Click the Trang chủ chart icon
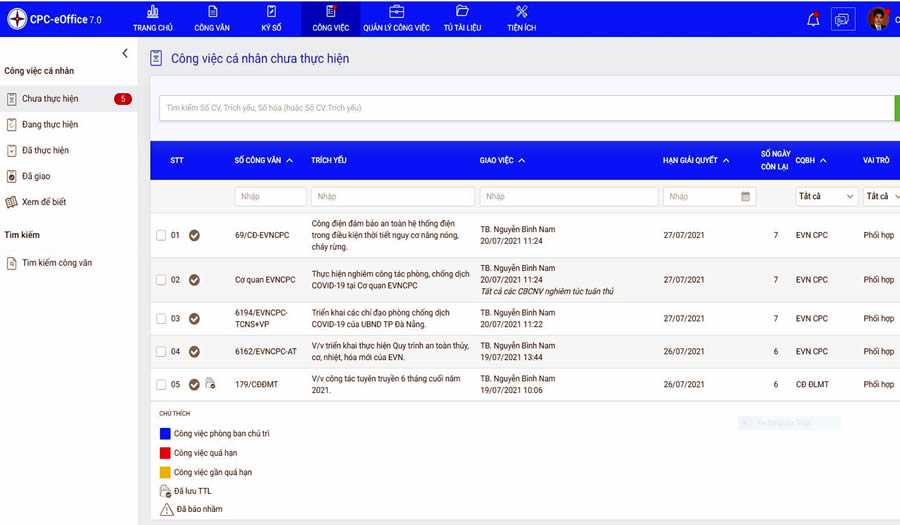Viewport: 900px width, 525px height. [x=153, y=12]
